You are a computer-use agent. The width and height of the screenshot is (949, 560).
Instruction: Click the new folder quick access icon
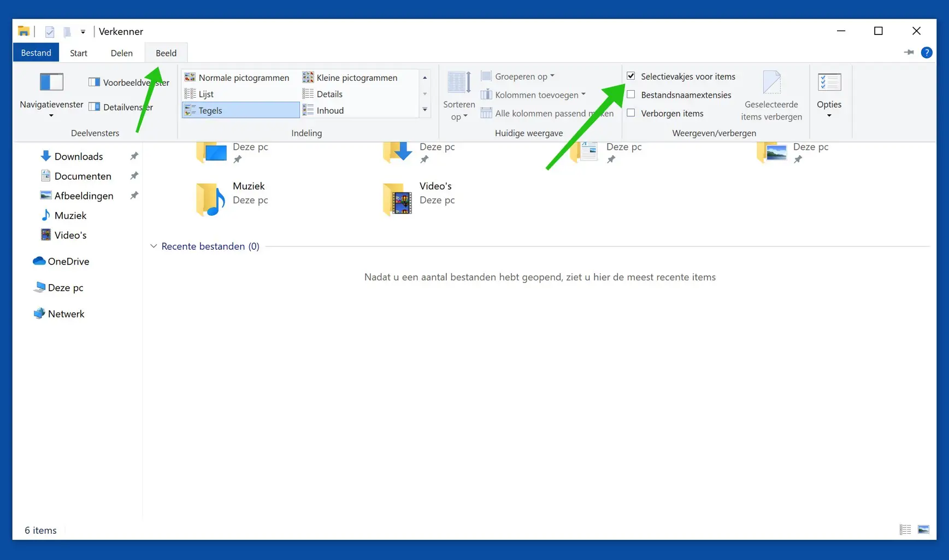(67, 32)
